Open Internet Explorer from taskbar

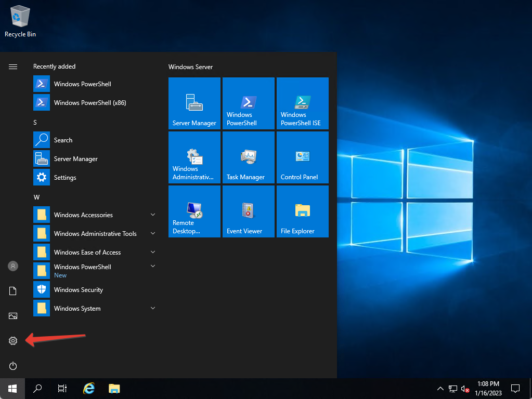(88, 388)
